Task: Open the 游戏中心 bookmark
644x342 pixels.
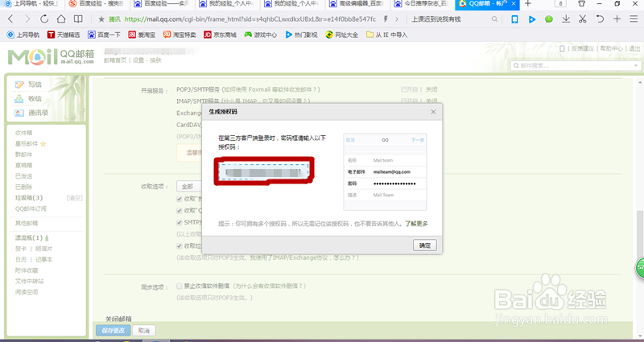Action: click(260, 35)
